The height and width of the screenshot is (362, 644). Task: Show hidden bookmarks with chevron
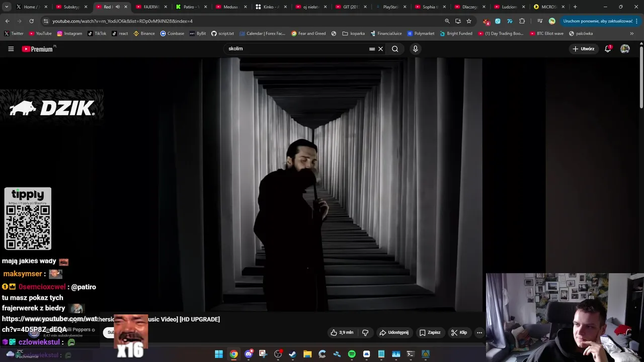(x=632, y=34)
